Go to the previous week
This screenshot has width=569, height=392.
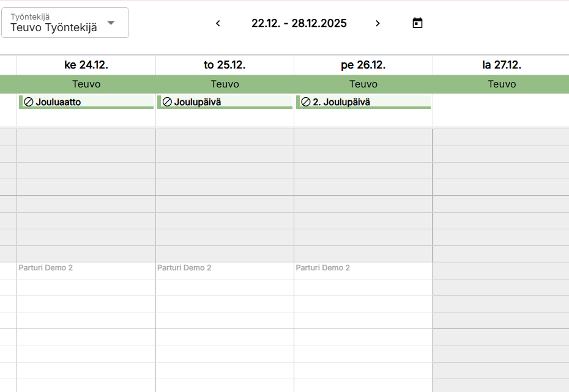218,23
